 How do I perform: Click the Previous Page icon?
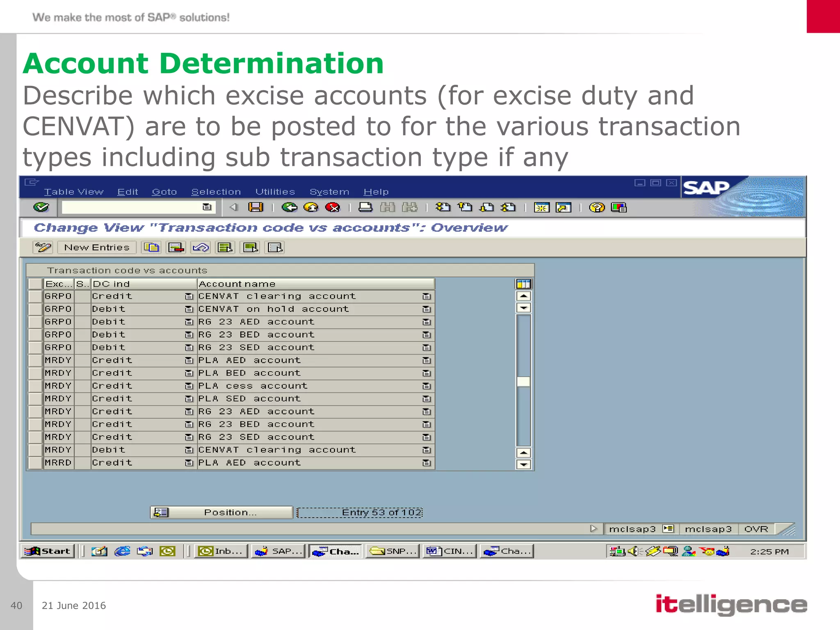coord(465,208)
